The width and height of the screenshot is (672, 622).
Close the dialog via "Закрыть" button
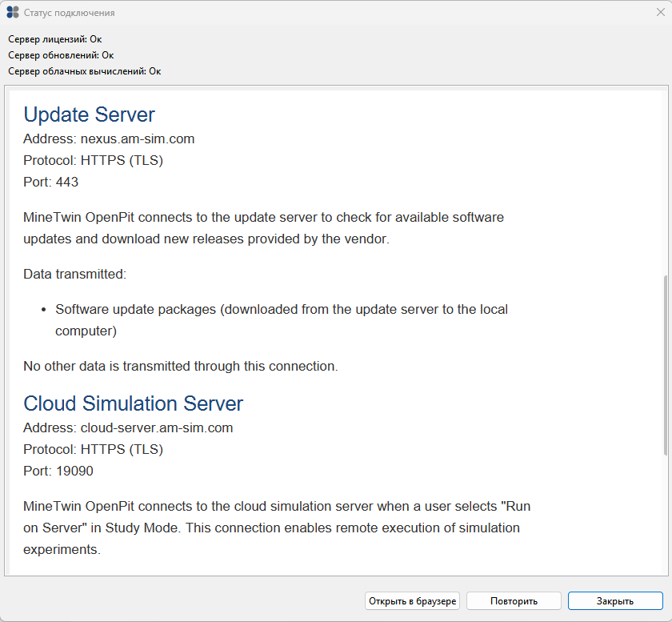[x=615, y=601]
